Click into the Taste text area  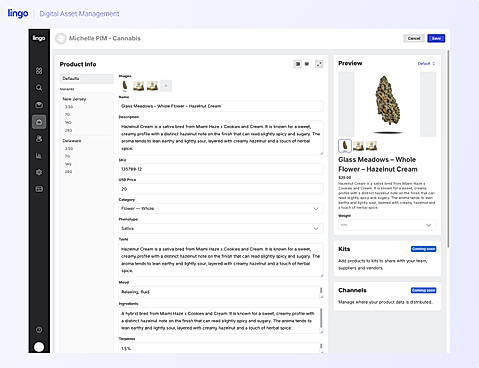click(x=220, y=260)
